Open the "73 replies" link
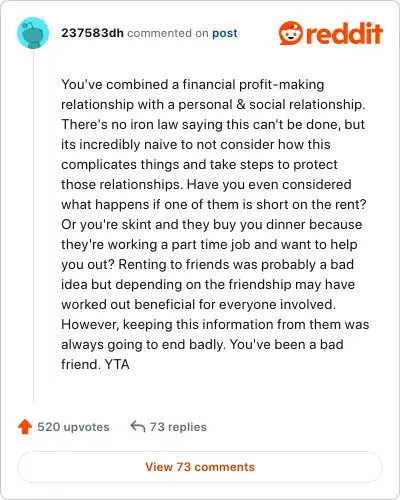This screenshot has width=400, height=500. 178,427
